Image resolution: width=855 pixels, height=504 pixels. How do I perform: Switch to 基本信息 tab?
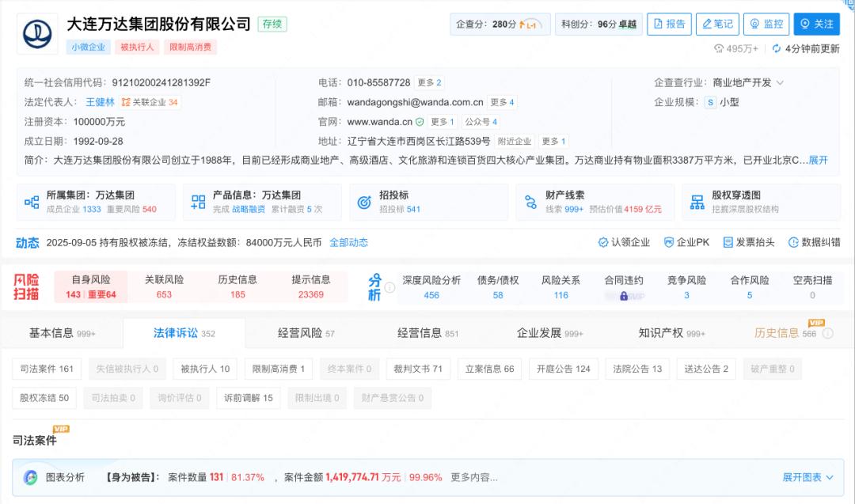click(x=63, y=333)
